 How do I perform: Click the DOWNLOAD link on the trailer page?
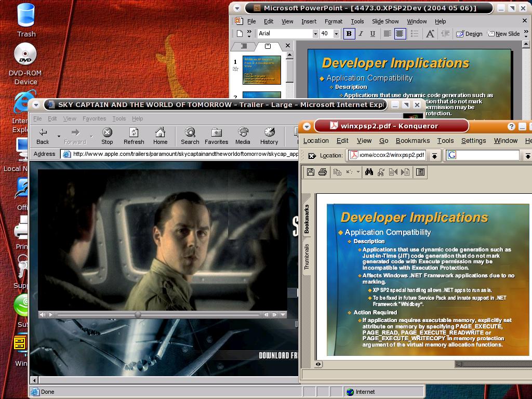pyautogui.click(x=278, y=355)
